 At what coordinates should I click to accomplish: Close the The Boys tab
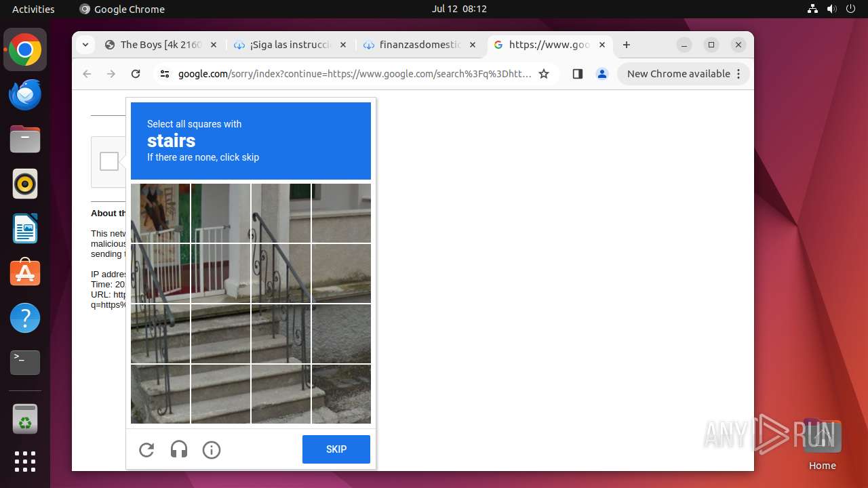point(213,45)
